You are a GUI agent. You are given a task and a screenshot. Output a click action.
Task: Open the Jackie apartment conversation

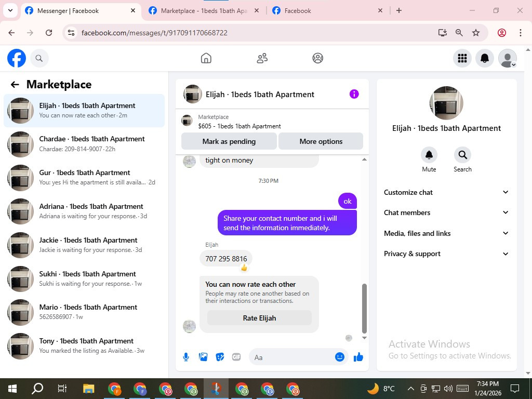click(84, 245)
